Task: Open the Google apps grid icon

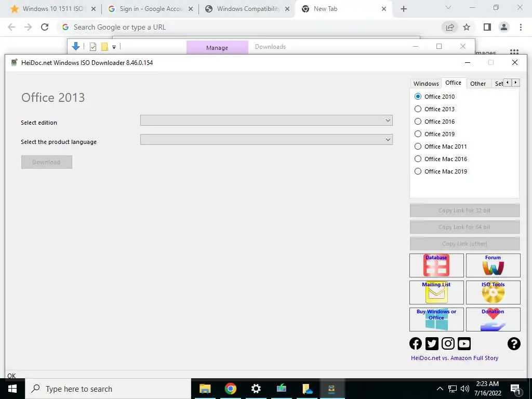Action: [x=514, y=52]
